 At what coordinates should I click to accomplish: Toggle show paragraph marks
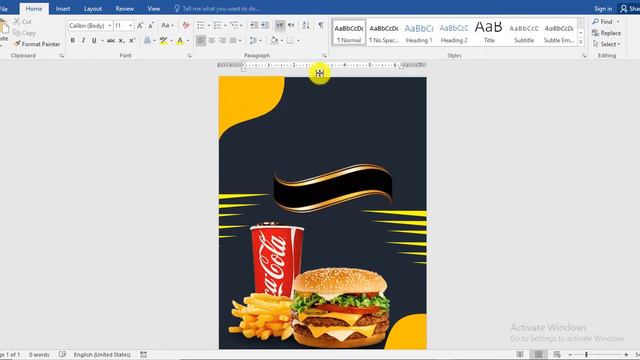click(321, 25)
